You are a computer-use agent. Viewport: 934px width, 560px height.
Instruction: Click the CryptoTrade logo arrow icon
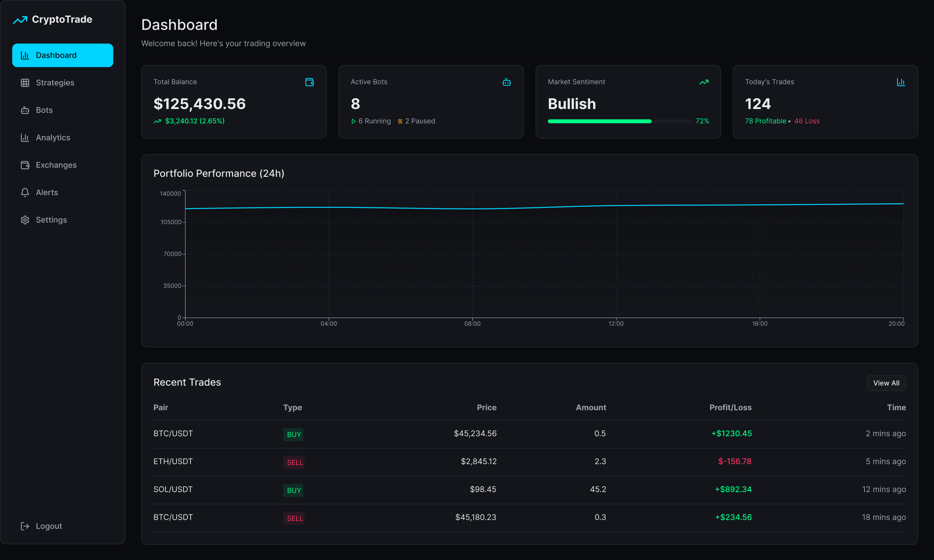click(20, 20)
